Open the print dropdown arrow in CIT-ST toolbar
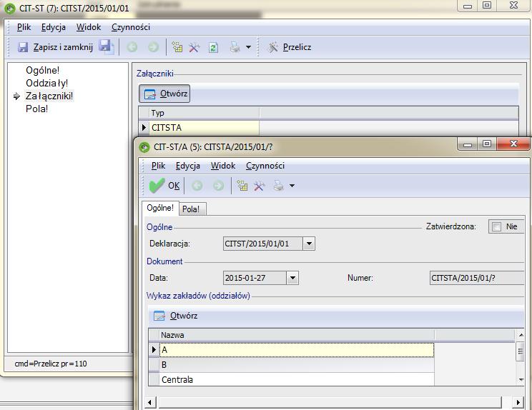This screenshot has width=532, height=410. point(248,47)
